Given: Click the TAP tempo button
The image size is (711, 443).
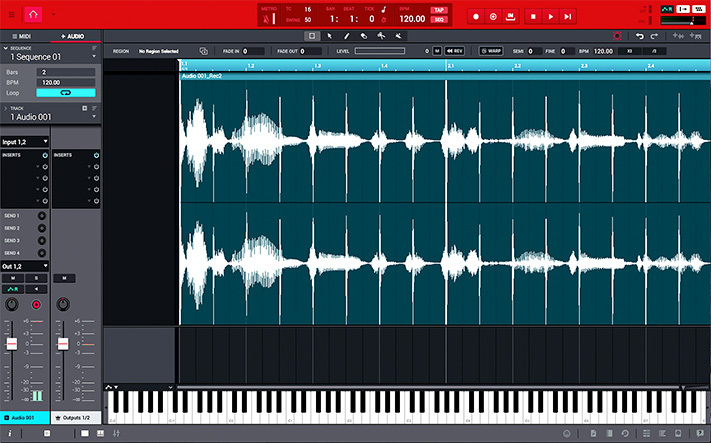Looking at the screenshot, I should 438,10.
